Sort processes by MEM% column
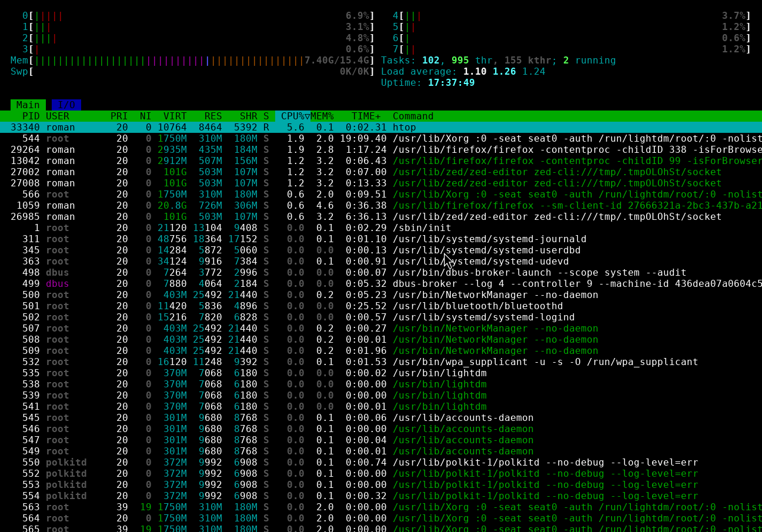This screenshot has width=762, height=532. point(322,116)
